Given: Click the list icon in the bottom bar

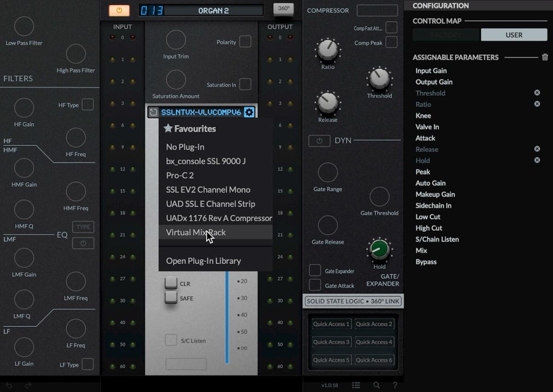Looking at the screenshot, I should (x=355, y=385).
